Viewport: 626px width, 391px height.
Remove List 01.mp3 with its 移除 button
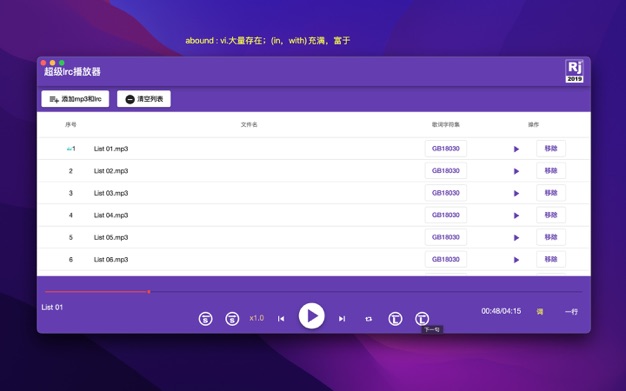pyautogui.click(x=551, y=149)
